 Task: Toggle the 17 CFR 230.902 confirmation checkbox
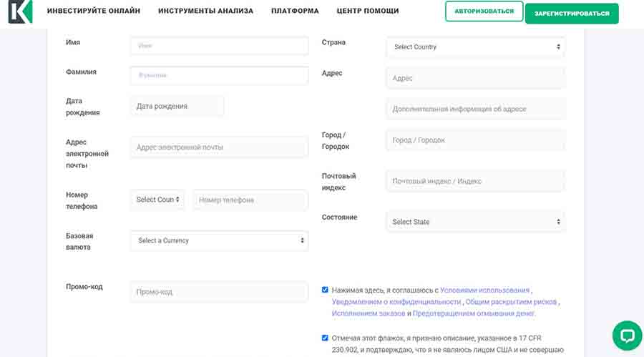(326, 338)
